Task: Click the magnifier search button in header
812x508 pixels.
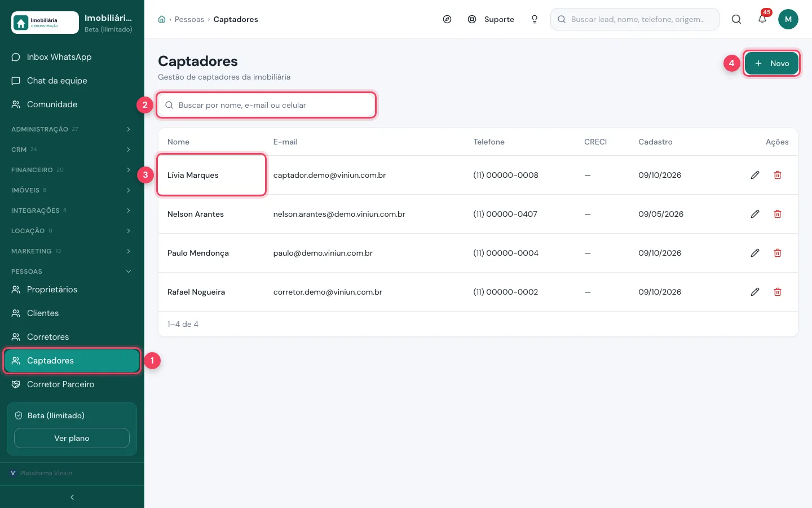Action: pyautogui.click(x=736, y=19)
